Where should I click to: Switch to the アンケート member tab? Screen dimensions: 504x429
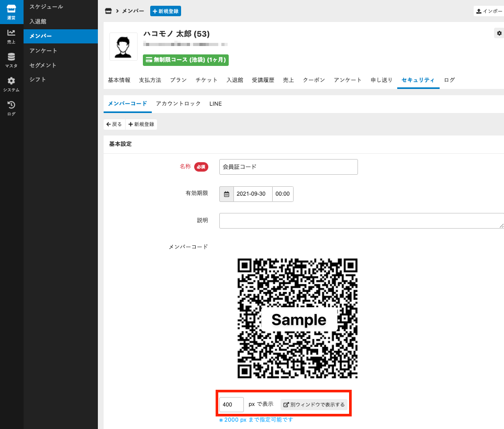click(x=348, y=80)
